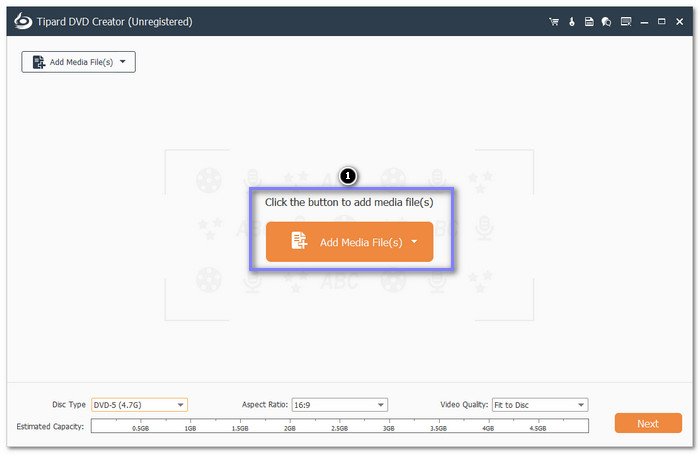Close the Tipard DVD Creator window

tap(679, 21)
